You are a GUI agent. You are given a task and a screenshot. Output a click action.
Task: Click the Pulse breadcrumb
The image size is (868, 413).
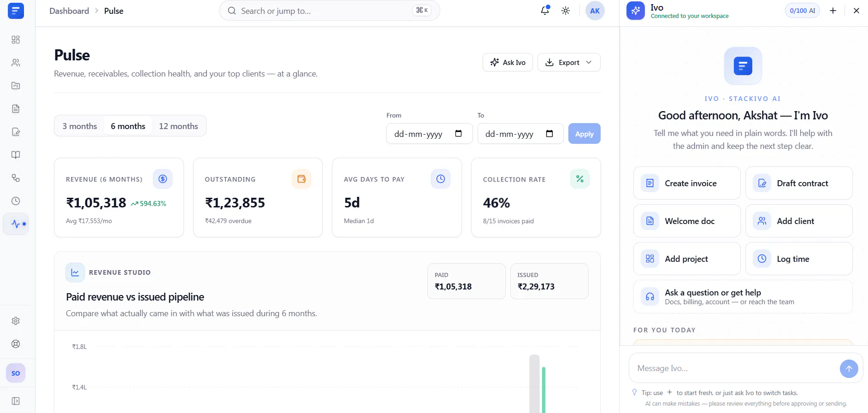point(114,11)
